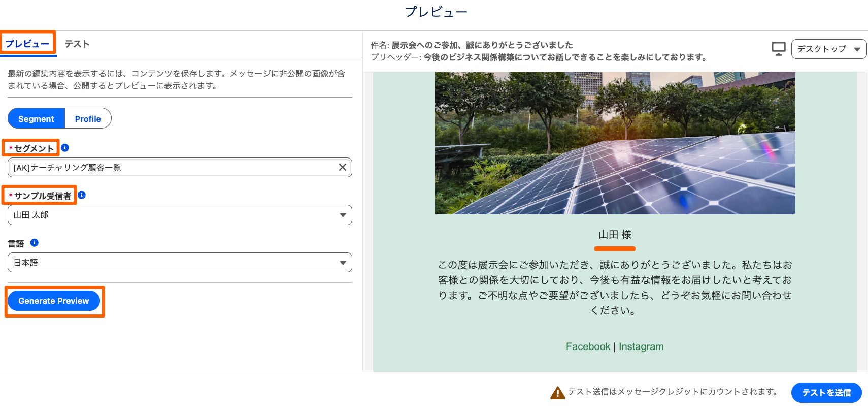Click the プレビュー dialog title

click(436, 12)
